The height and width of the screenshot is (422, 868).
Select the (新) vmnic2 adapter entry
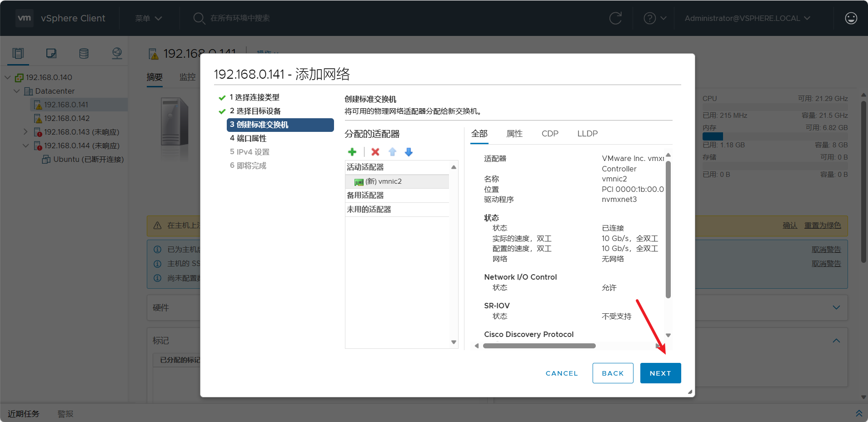384,181
